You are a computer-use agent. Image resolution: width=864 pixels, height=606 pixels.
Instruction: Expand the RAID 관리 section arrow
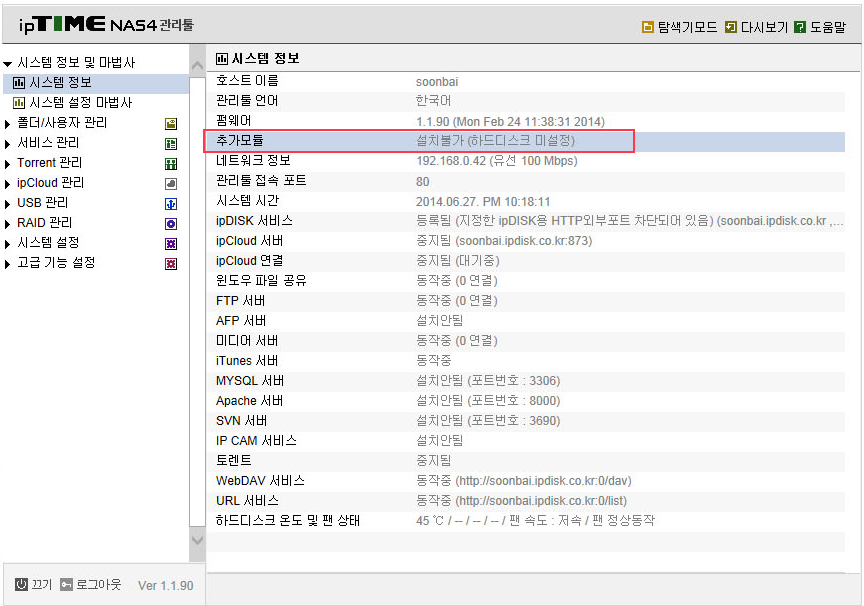7,224
